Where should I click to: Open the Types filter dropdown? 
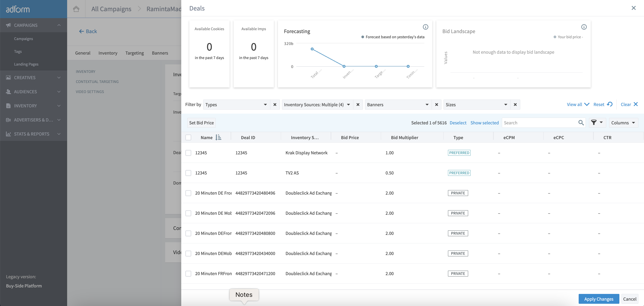[237, 104]
